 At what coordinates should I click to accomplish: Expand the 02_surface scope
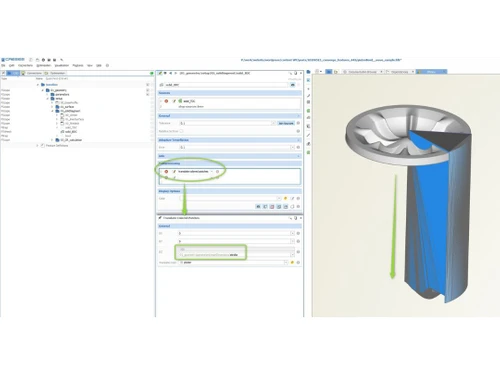[52, 107]
